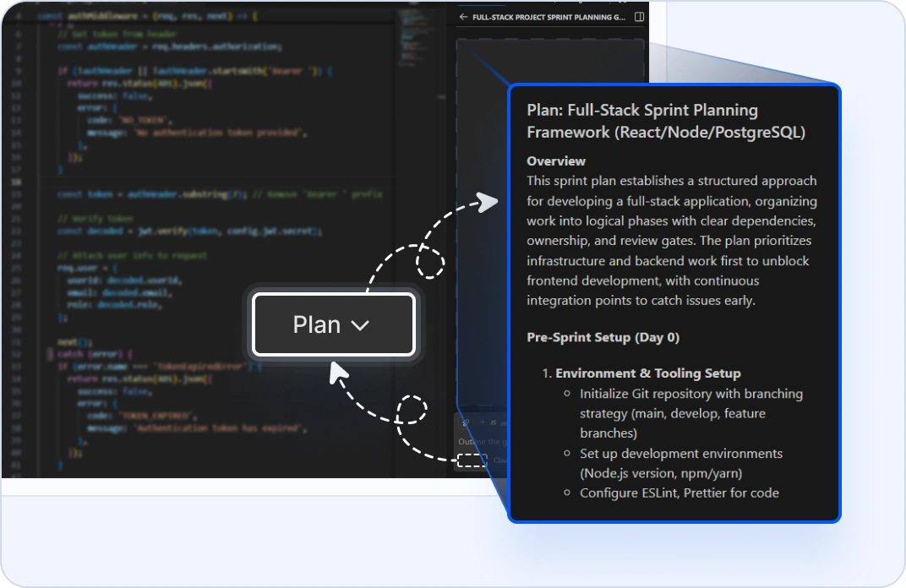The width and height of the screenshot is (906, 588).
Task: Select 'Environment & Tooling Setup' list item
Action: click(x=647, y=373)
